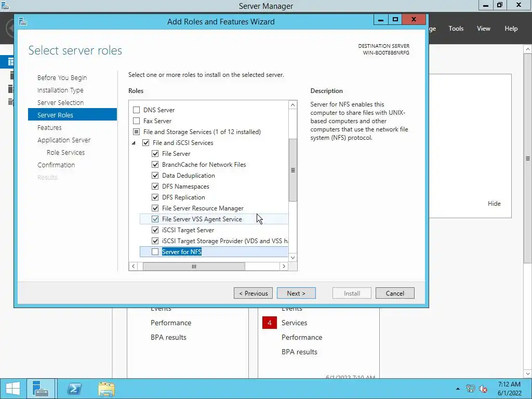Screen dimensions: 532x399
Task: Check the DNS Server role checkbox
Action: point(137,110)
